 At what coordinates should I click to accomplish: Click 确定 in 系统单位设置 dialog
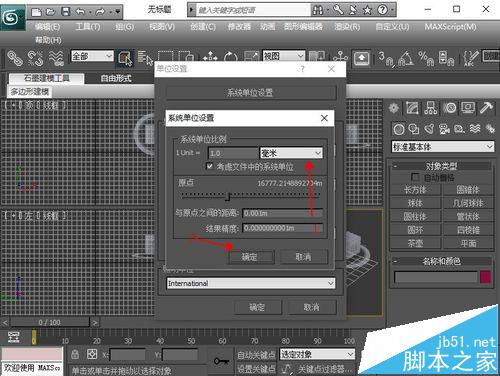click(250, 257)
